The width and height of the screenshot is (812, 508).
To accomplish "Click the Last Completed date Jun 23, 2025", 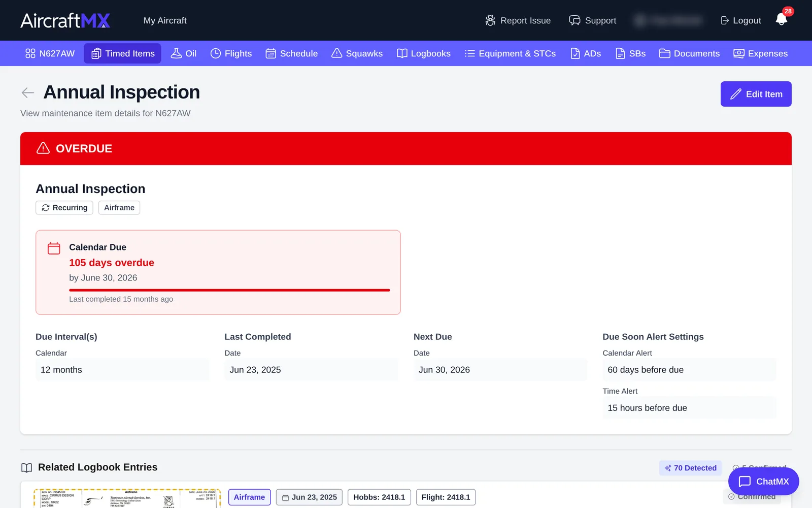I will click(x=312, y=370).
